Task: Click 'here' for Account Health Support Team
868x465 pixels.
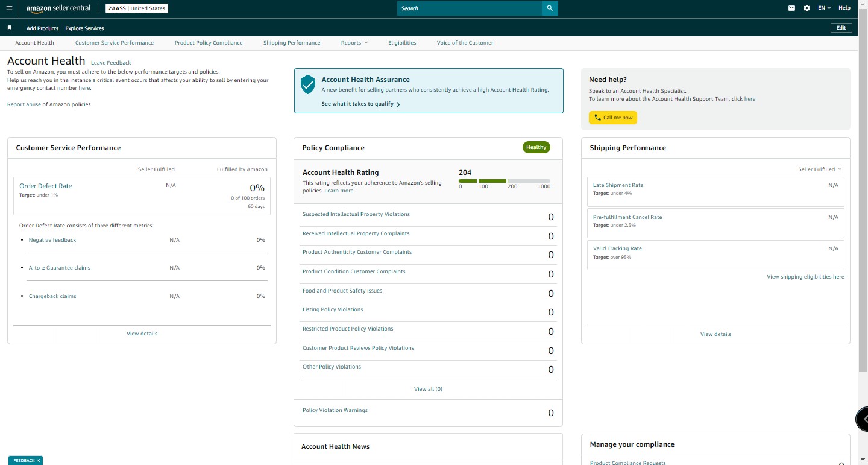Action: click(x=750, y=99)
